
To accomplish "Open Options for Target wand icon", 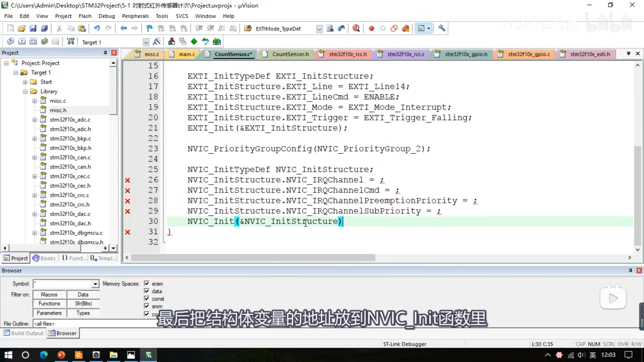I will [x=156, y=41].
